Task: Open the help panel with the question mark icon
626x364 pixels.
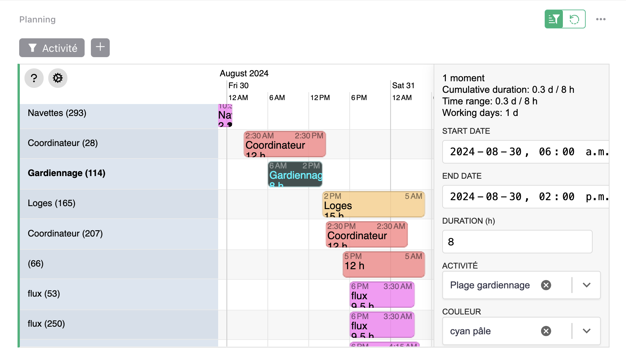Action: click(x=34, y=78)
